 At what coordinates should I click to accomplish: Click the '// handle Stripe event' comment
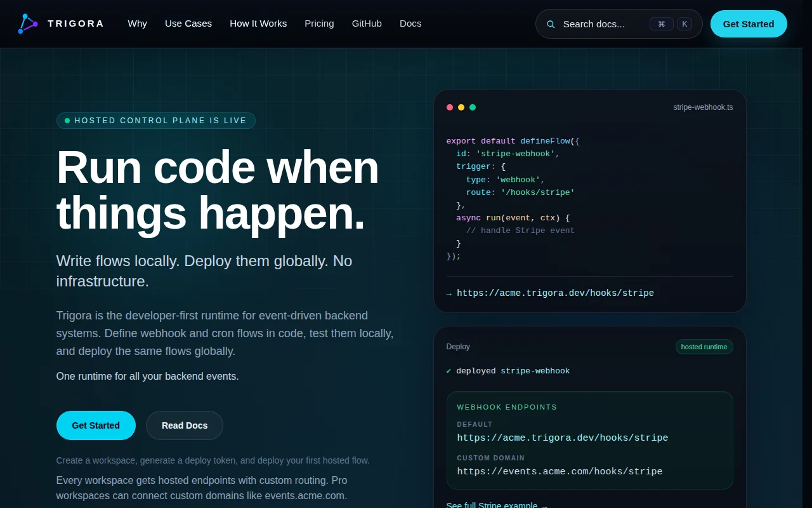pyautogui.click(x=520, y=231)
